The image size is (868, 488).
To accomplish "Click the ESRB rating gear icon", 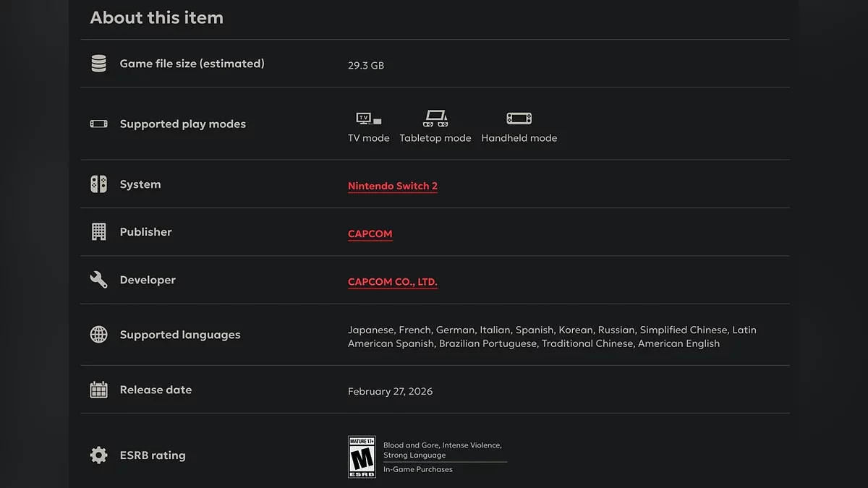I will click(98, 455).
